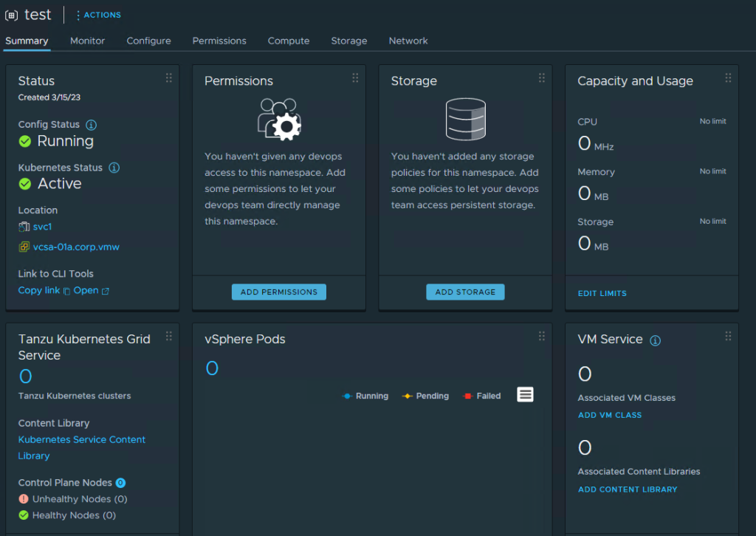Go to the Permissions tab
This screenshot has height=536, width=756.
point(219,41)
